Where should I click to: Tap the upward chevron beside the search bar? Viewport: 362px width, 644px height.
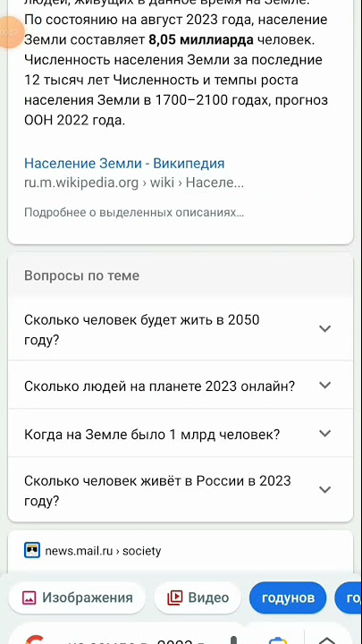[x=327, y=640]
